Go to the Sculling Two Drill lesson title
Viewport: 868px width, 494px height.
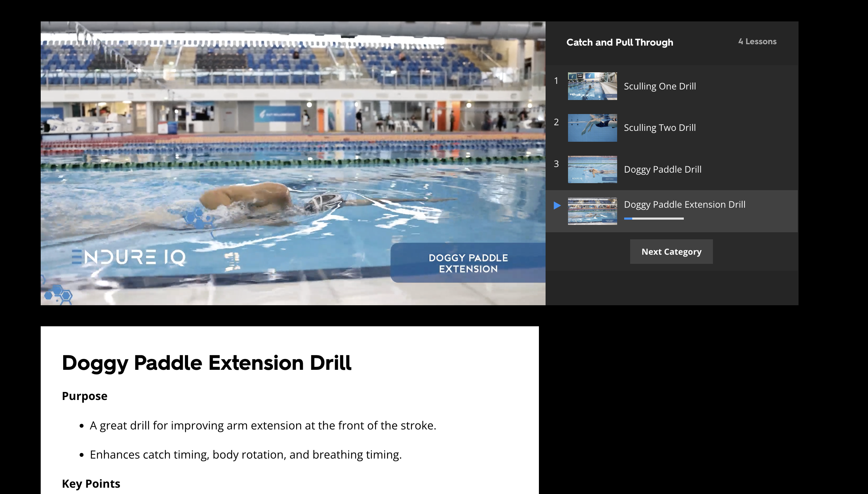point(660,128)
